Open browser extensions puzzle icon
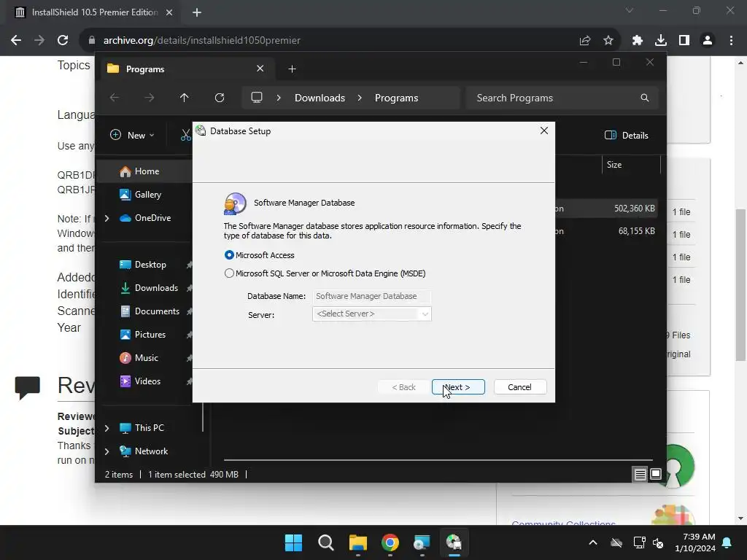The width and height of the screenshot is (747, 560). pos(638,41)
